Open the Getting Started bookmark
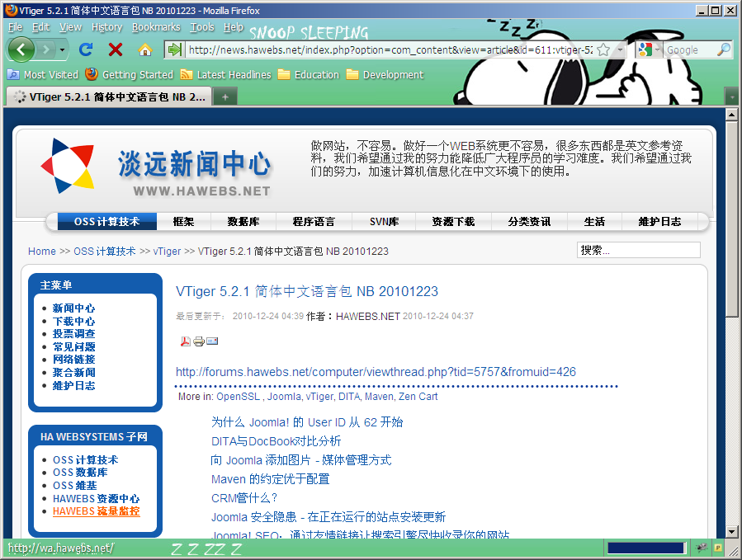This screenshot has height=560, width=742. [130, 75]
